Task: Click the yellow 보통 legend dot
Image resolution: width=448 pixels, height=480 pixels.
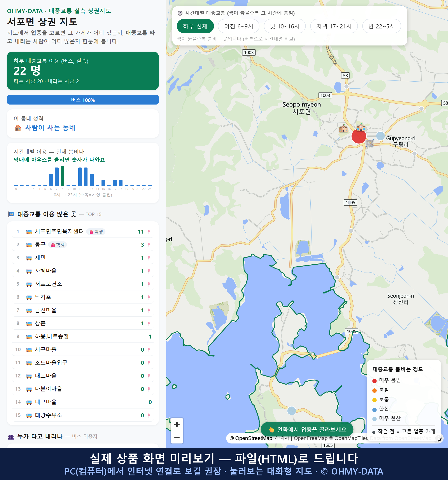Action: click(x=374, y=400)
